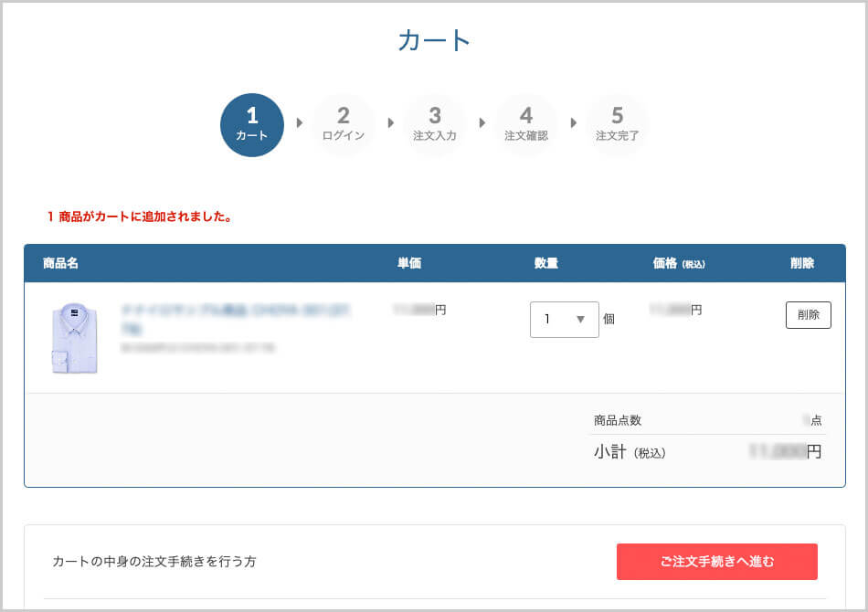Click the step 1 カート circle
Screen dimensions: 868x612
(252, 125)
